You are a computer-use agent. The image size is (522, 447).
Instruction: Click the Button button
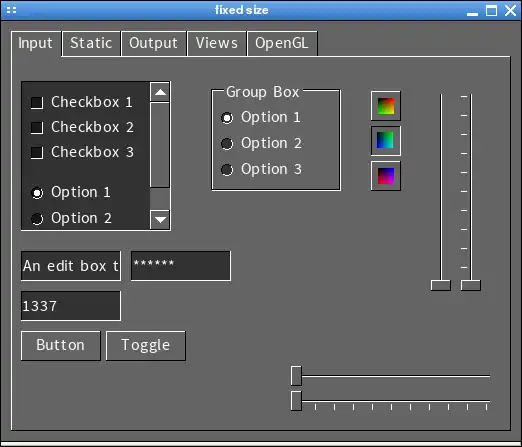(61, 346)
